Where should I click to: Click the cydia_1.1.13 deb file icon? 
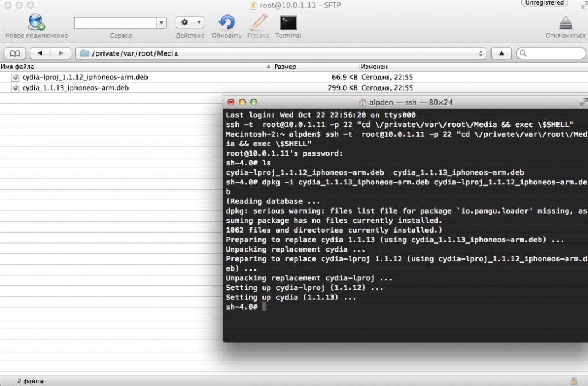[16, 88]
